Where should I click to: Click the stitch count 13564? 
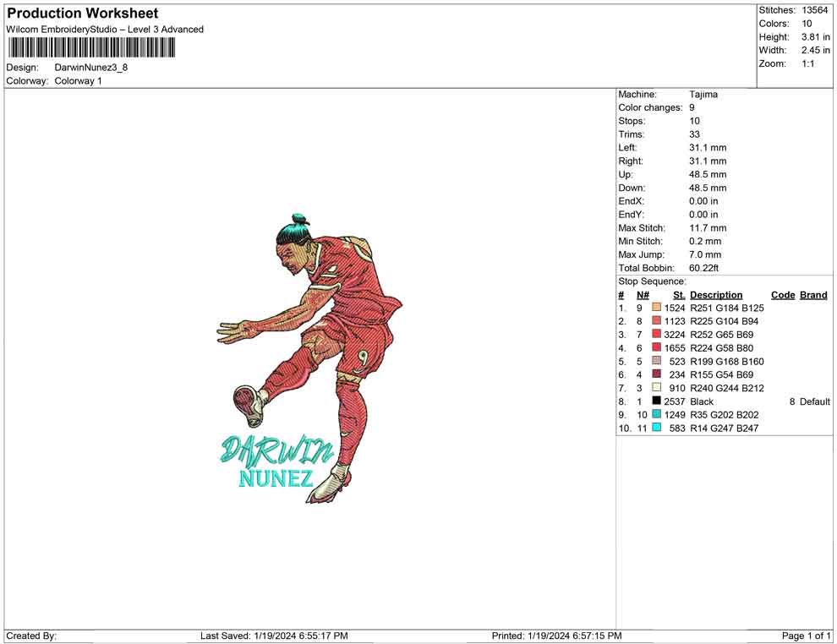tap(814, 10)
